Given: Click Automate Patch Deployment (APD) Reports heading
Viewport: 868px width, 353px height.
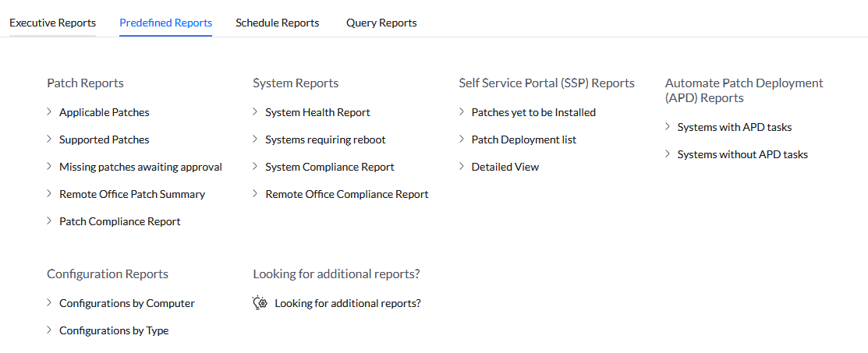Looking at the screenshot, I should [744, 90].
